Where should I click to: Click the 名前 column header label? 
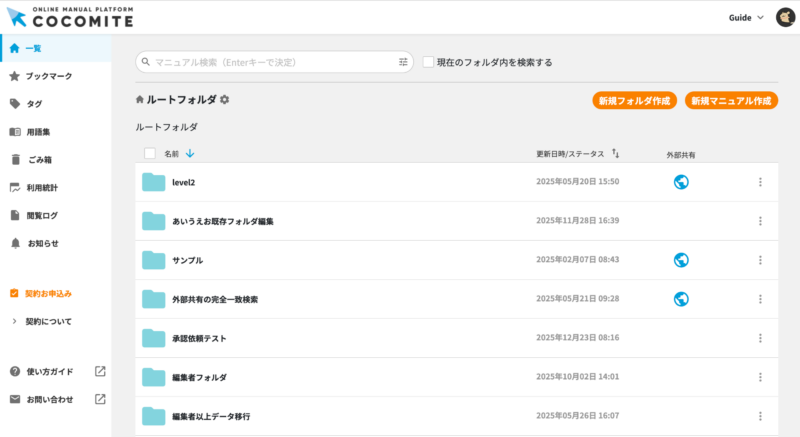(171, 153)
